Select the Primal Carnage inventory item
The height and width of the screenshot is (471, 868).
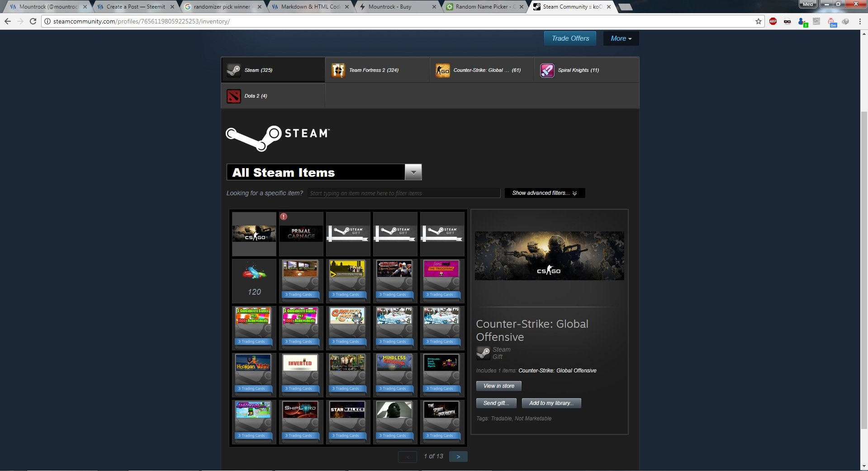[x=301, y=234]
